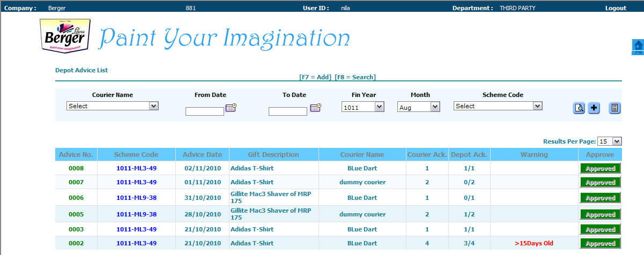Open the To Date calendar picker
This screenshot has height=255, width=644.
pyautogui.click(x=315, y=108)
